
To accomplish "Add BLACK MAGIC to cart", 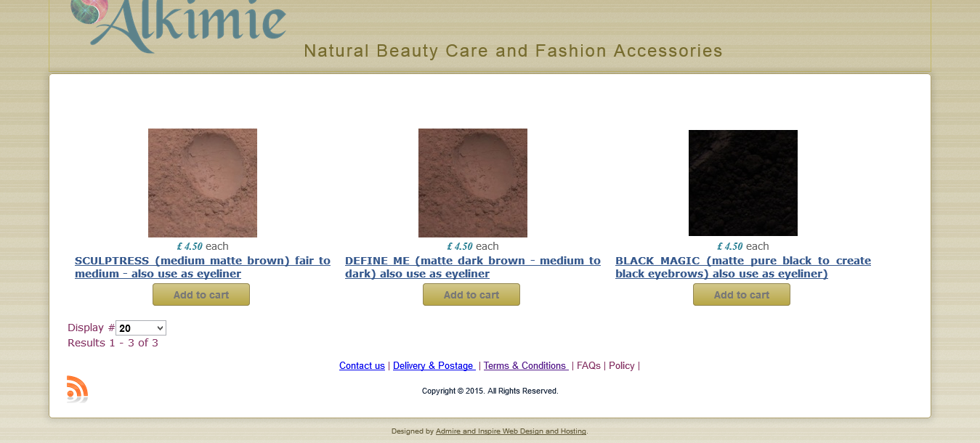I will [742, 295].
